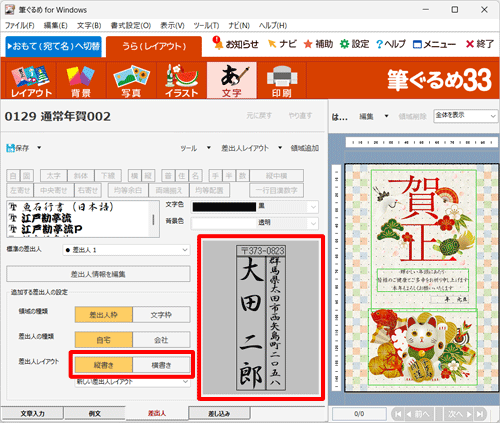Click the お知らせ notification bell
This screenshot has width=500, height=423.
point(218,43)
